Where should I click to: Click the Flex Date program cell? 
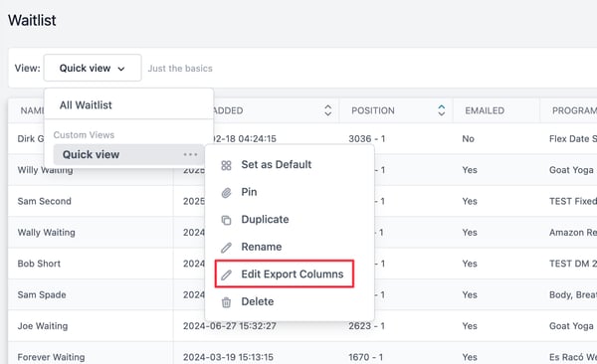pos(573,138)
